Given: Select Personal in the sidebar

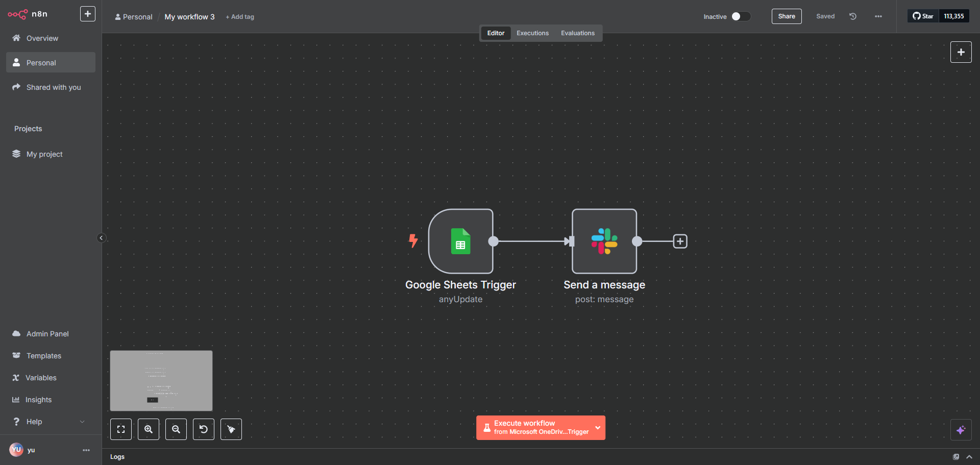Looking at the screenshot, I should point(51,62).
